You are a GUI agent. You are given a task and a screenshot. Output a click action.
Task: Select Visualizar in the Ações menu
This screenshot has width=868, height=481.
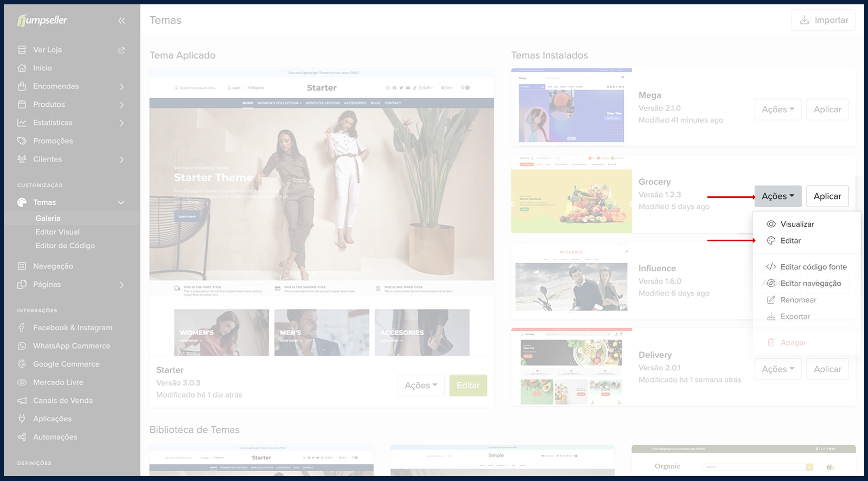click(x=807, y=224)
